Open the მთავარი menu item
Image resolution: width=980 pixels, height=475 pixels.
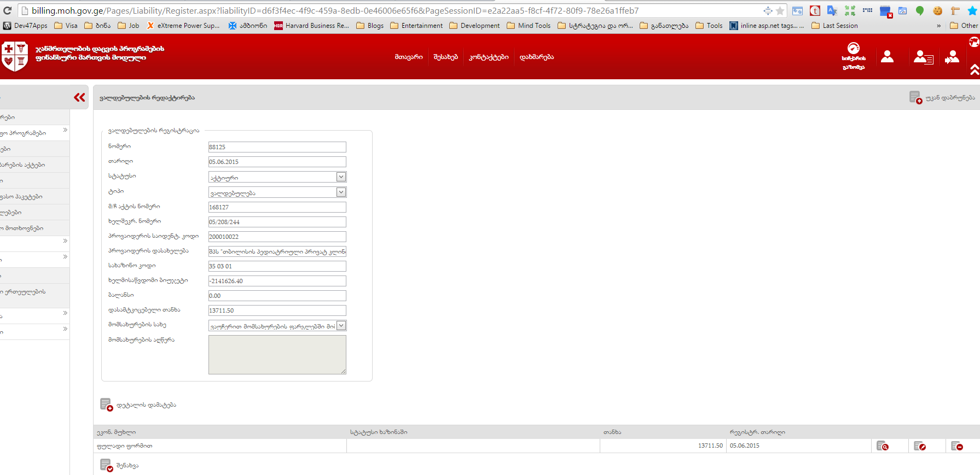tap(409, 57)
